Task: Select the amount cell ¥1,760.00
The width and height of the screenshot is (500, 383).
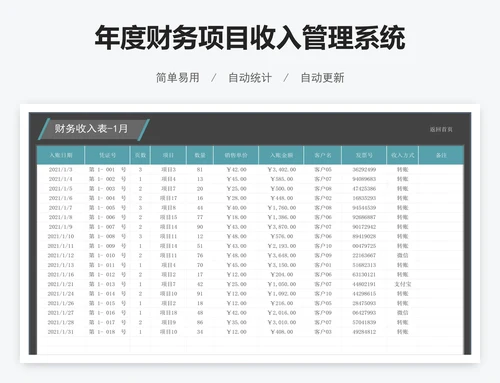Action: point(282,208)
